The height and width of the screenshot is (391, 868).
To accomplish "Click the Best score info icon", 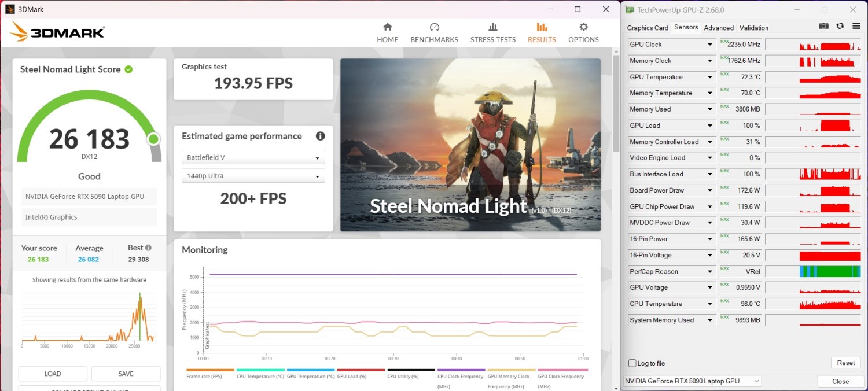I will [148, 248].
